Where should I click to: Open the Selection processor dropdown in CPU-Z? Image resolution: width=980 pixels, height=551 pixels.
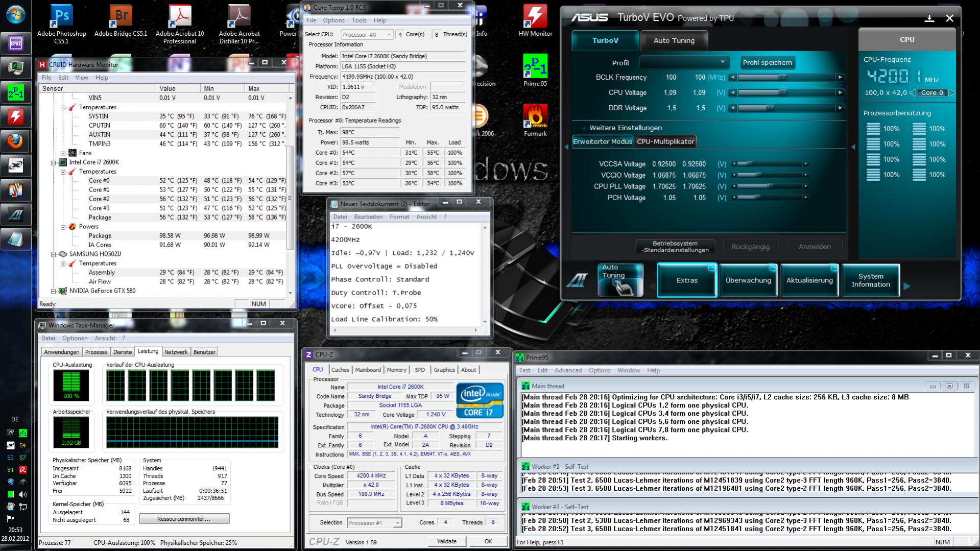[375, 523]
